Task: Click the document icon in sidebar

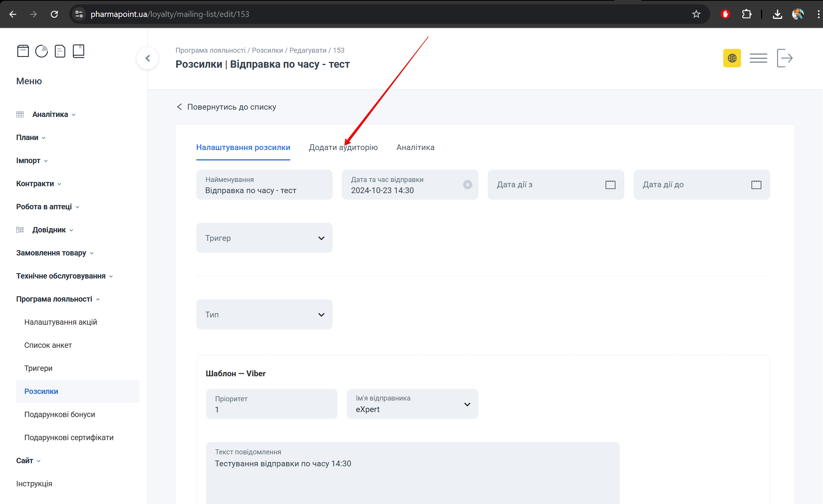Action: click(60, 51)
